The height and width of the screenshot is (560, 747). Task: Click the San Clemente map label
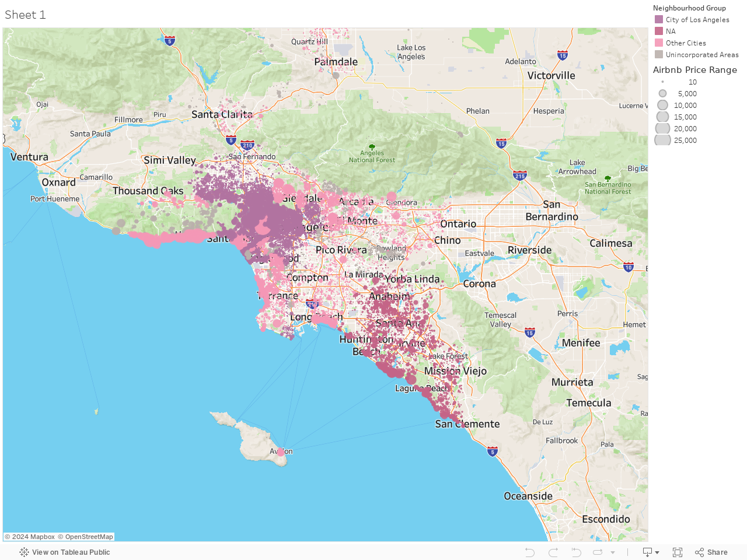click(x=467, y=424)
